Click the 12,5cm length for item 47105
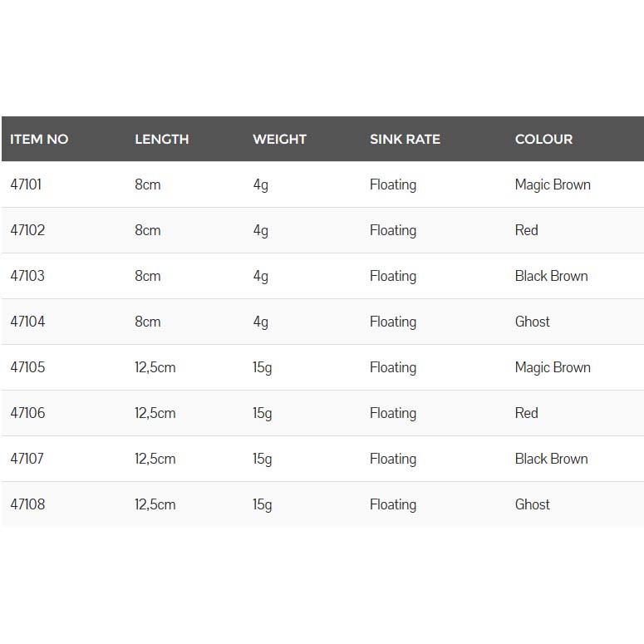 (x=155, y=367)
